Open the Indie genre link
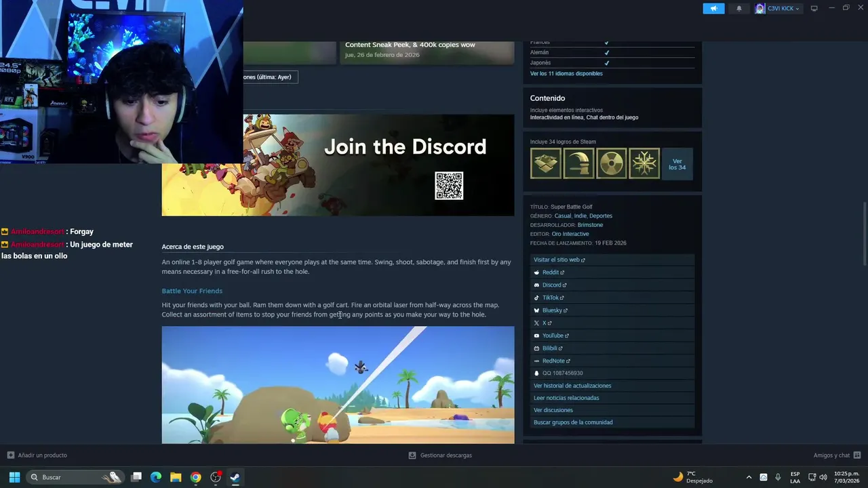The height and width of the screenshot is (488, 868). (580, 216)
